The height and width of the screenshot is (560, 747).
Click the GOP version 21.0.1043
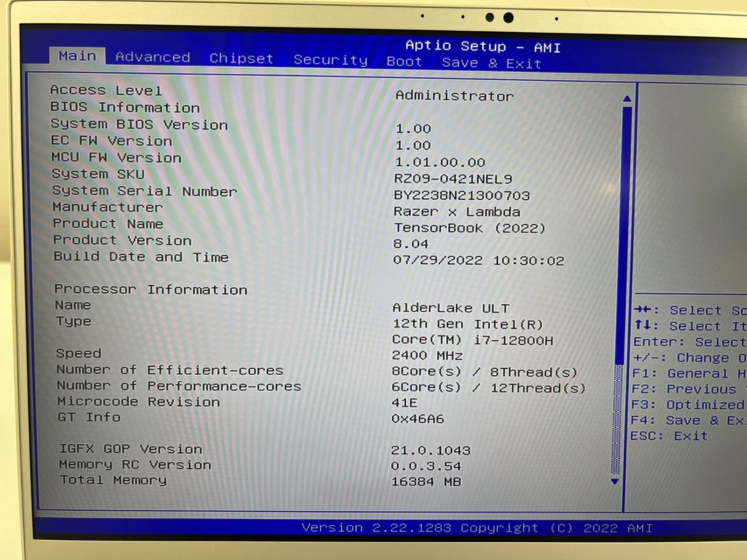click(431, 450)
